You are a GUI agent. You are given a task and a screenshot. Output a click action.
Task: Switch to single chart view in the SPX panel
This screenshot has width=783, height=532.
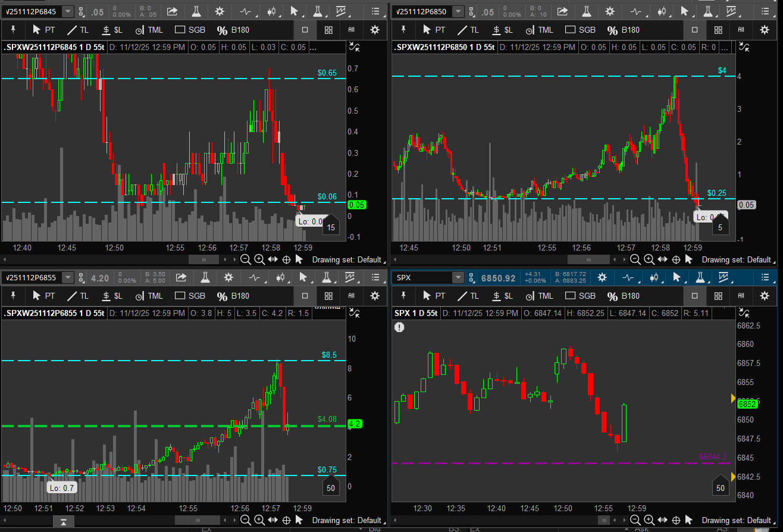click(x=694, y=296)
